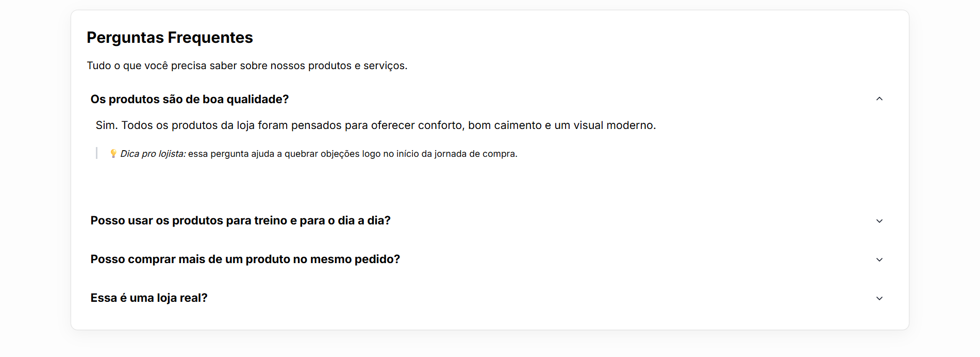This screenshot has height=357, width=980.
Task: Click the gray blockquote bar beside the tip
Action: [96, 153]
